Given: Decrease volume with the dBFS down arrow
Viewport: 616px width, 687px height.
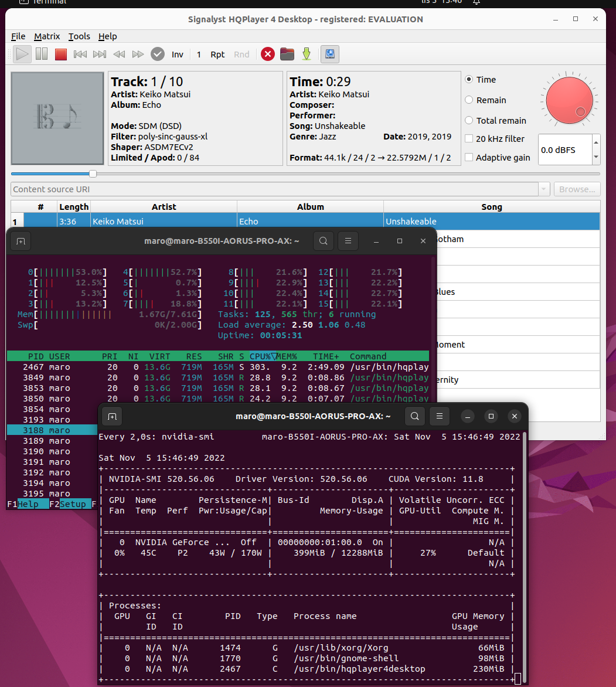Looking at the screenshot, I should pyautogui.click(x=596, y=157).
